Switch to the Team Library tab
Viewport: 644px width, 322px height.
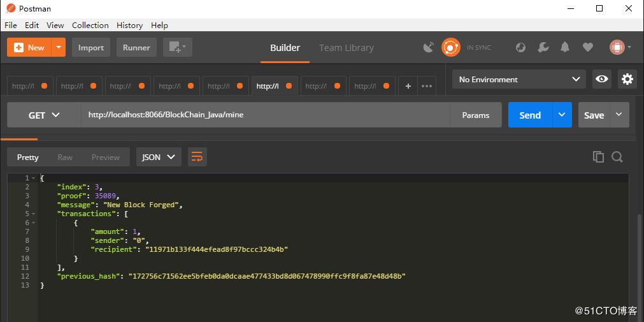point(346,48)
